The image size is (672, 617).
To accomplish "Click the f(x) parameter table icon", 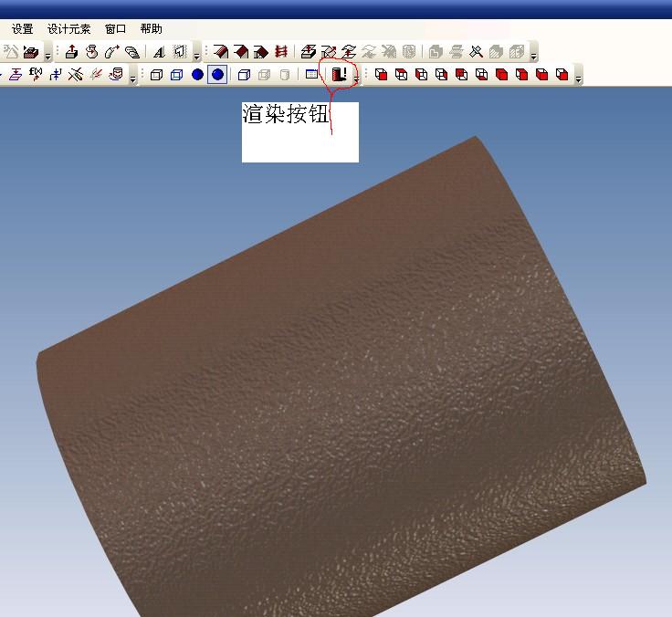I will (x=36, y=75).
